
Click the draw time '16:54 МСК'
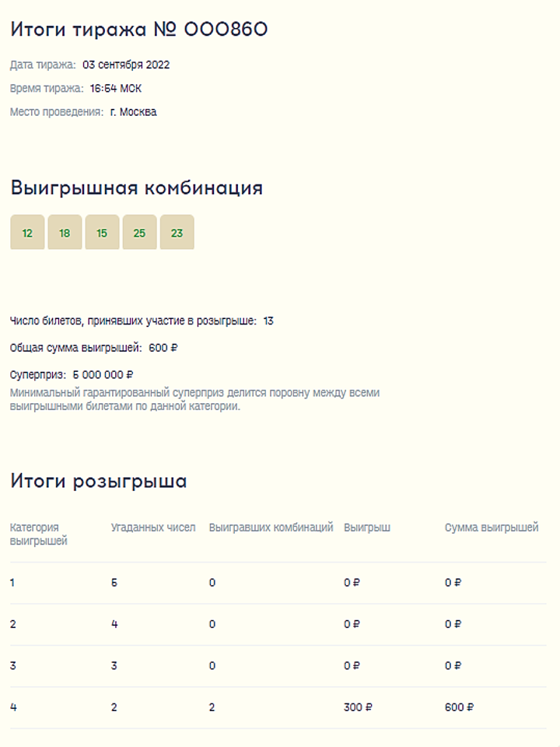point(116,89)
